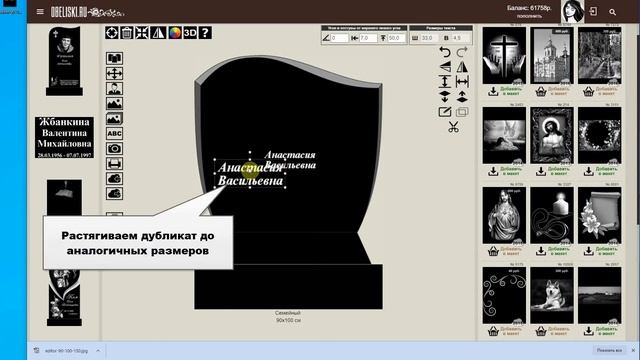This screenshot has height=360, width=640.
Task: Click the Показать все button in downloads bar
Action: tap(609, 350)
